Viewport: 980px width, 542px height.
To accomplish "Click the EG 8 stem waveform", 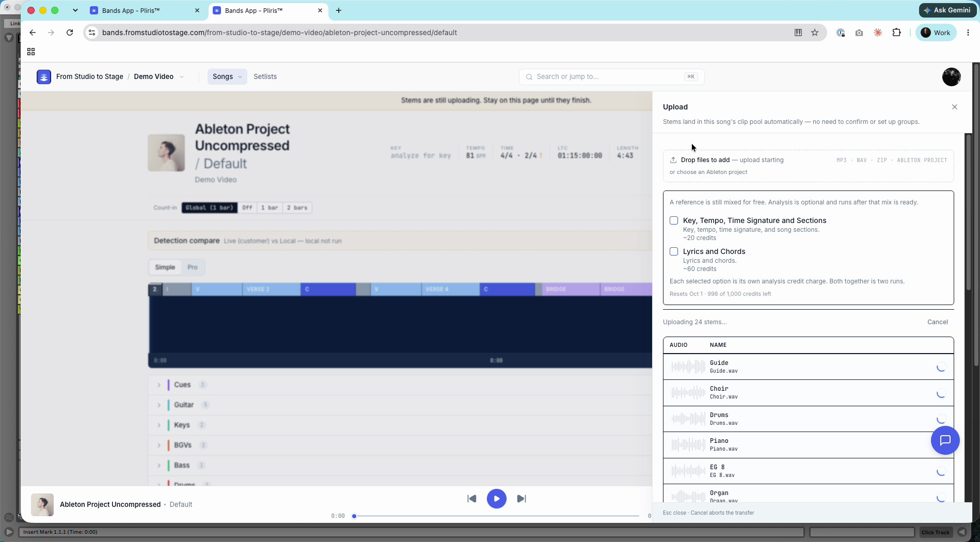I will (688, 471).
